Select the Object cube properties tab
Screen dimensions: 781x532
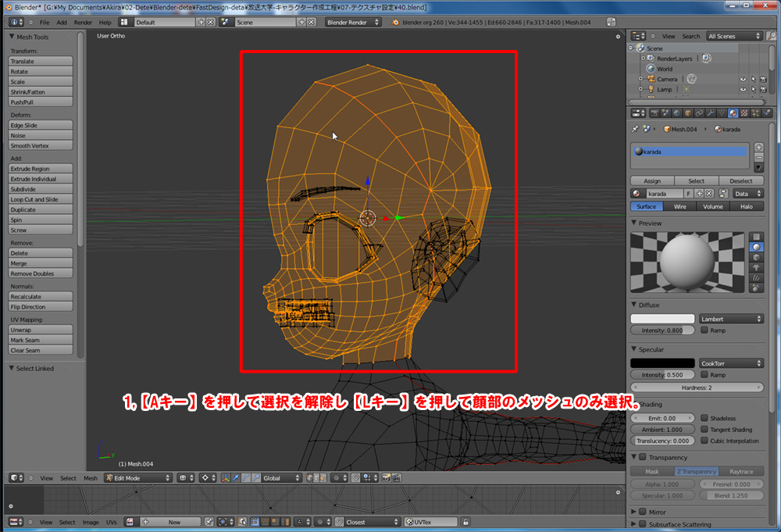(x=687, y=113)
